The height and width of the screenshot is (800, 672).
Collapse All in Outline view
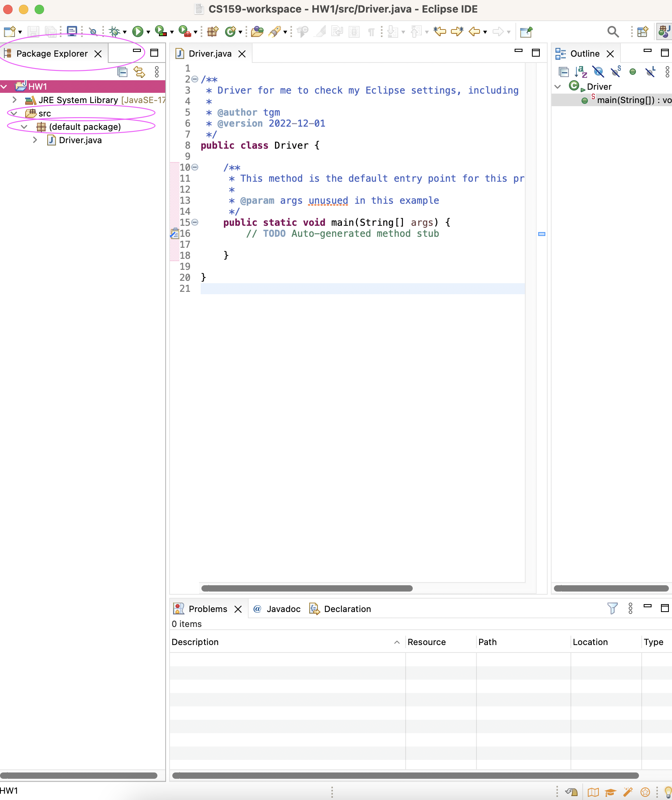[x=564, y=72]
